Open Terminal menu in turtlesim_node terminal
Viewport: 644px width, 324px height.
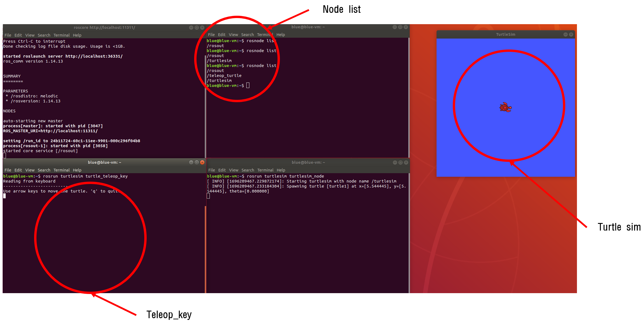tap(265, 170)
